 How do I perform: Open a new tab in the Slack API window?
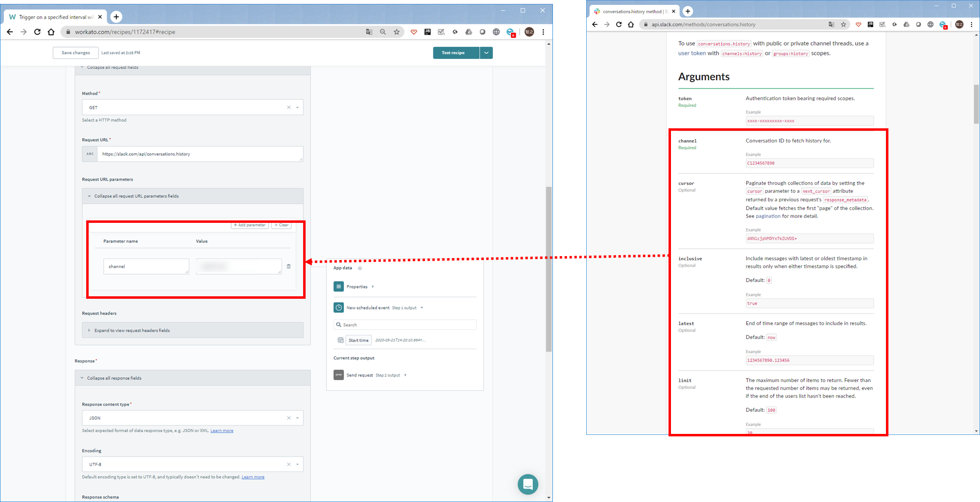(x=688, y=11)
